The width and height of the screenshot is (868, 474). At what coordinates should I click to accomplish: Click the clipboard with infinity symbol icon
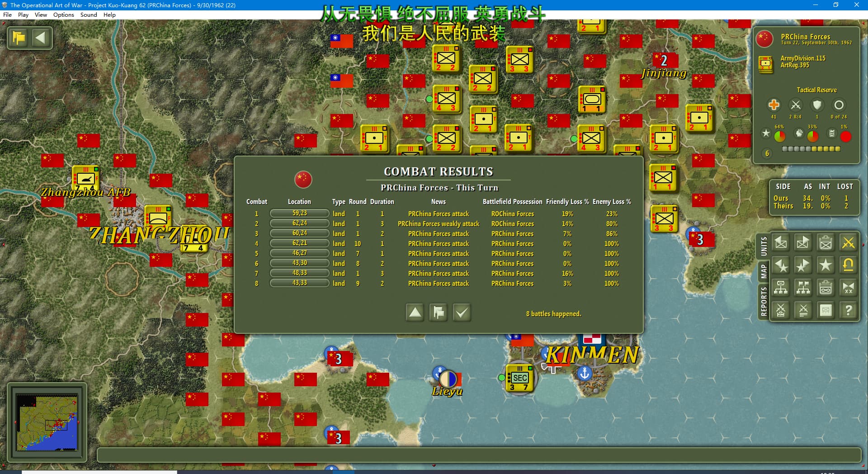(x=826, y=288)
